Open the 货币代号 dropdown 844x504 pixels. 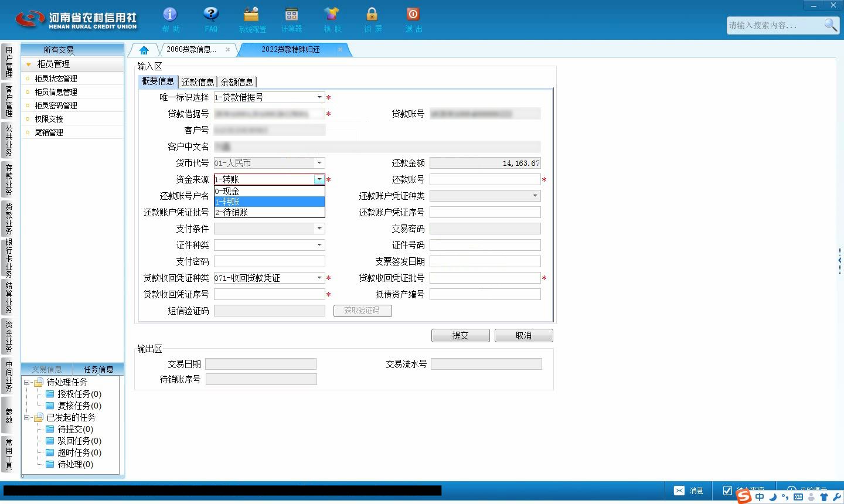319,163
